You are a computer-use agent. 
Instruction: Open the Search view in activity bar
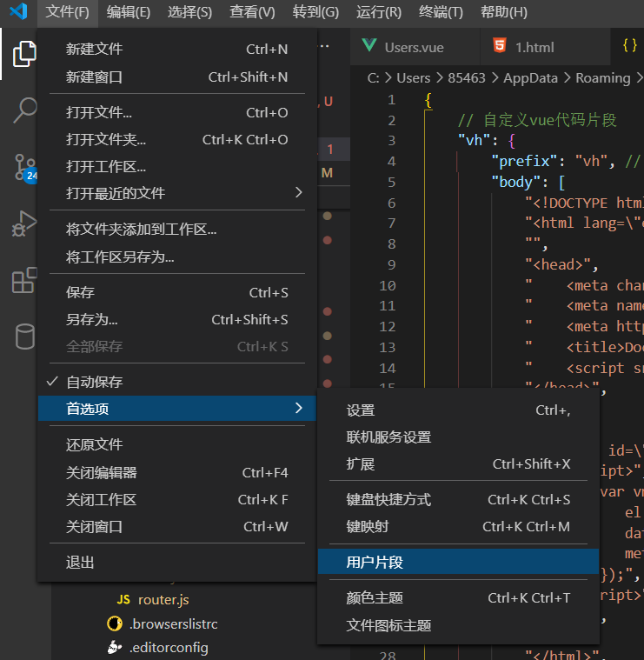(25, 110)
